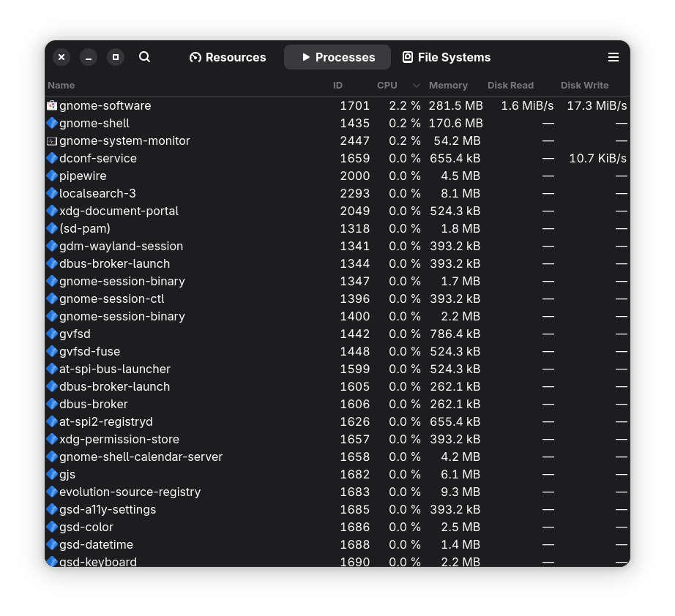Sort by ID column header

[337, 85]
